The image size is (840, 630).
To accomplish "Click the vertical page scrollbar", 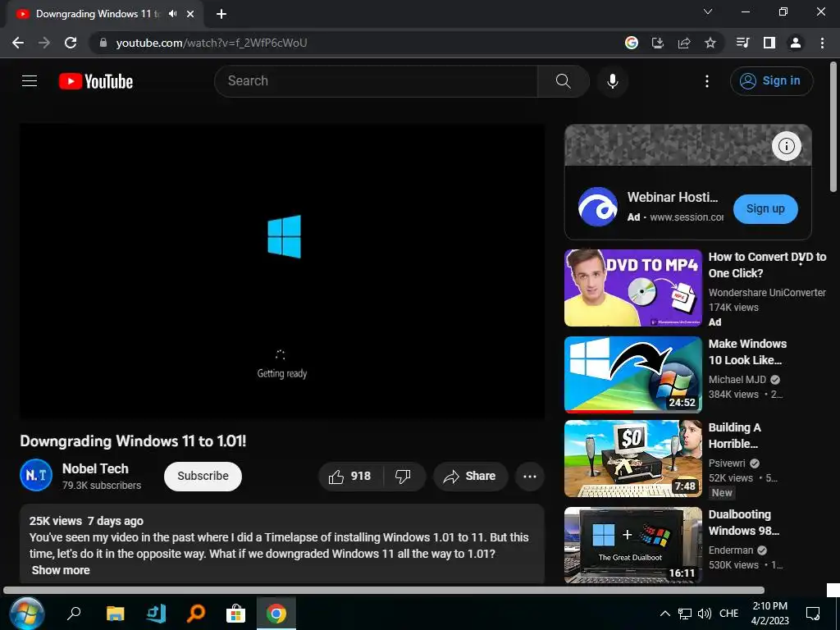I will click(833, 127).
